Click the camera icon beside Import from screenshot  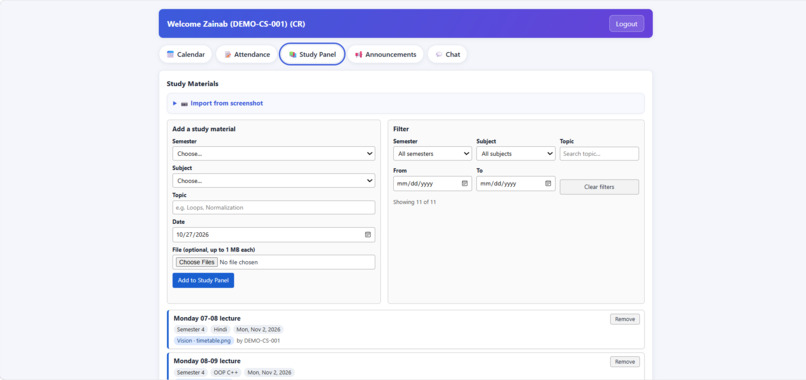click(184, 103)
